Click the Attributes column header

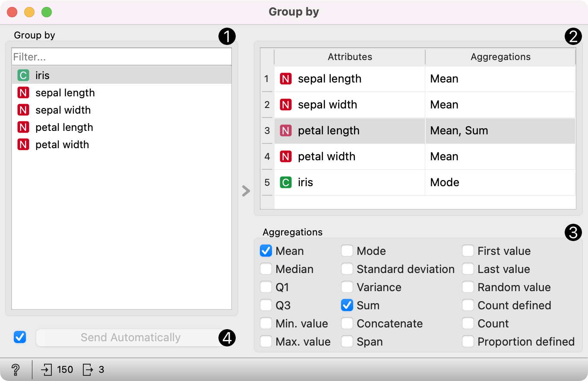click(350, 57)
